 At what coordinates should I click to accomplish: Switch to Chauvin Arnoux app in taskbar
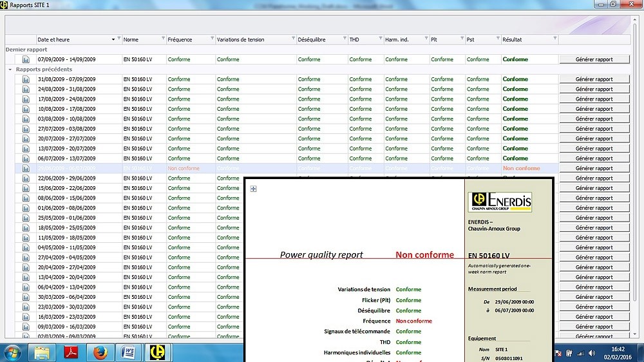point(158,352)
